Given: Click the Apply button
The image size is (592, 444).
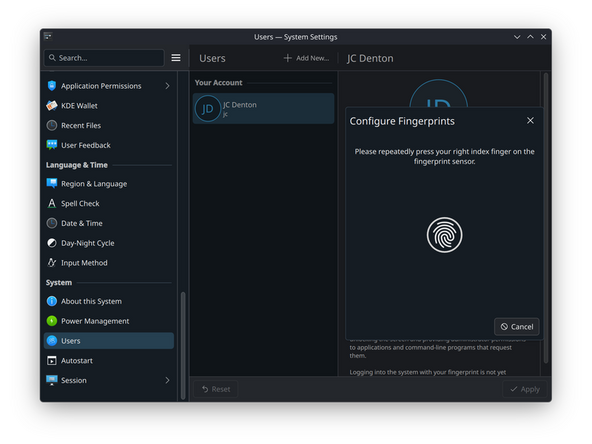Looking at the screenshot, I should (525, 389).
